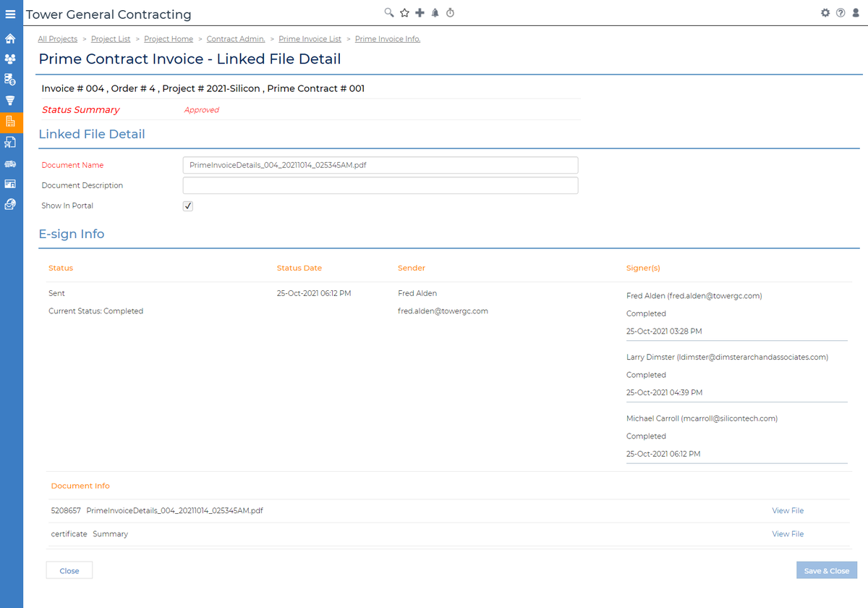
Task: Click signer Fred Alden (fred.alden@towergc.com) entry
Action: [694, 296]
